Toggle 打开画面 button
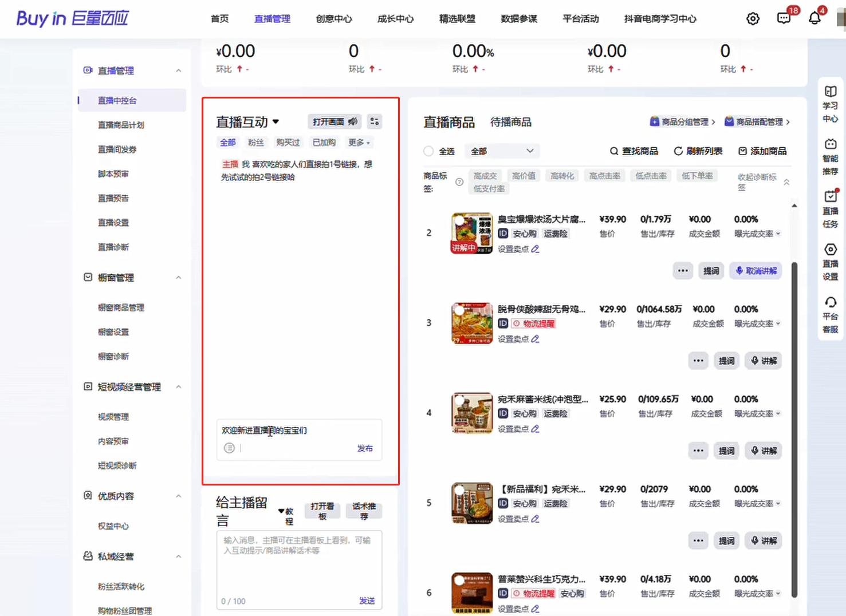The width and height of the screenshot is (846, 616). pos(335,121)
